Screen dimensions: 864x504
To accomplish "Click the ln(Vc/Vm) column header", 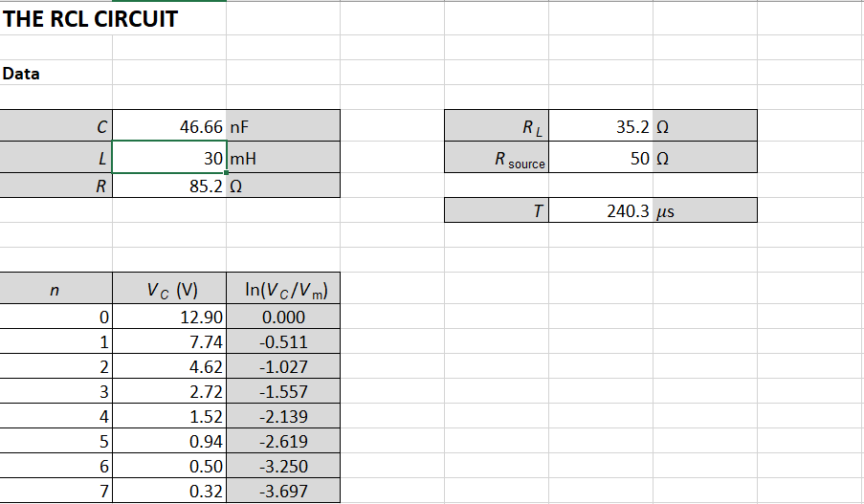I will (x=283, y=288).
